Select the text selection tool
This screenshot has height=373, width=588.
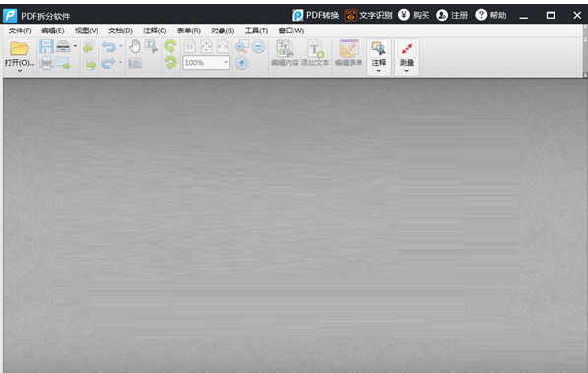pos(151,47)
